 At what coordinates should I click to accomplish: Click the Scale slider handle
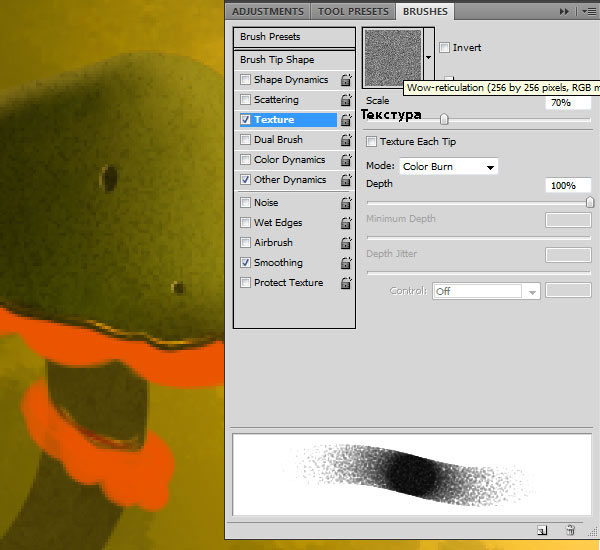click(x=444, y=119)
